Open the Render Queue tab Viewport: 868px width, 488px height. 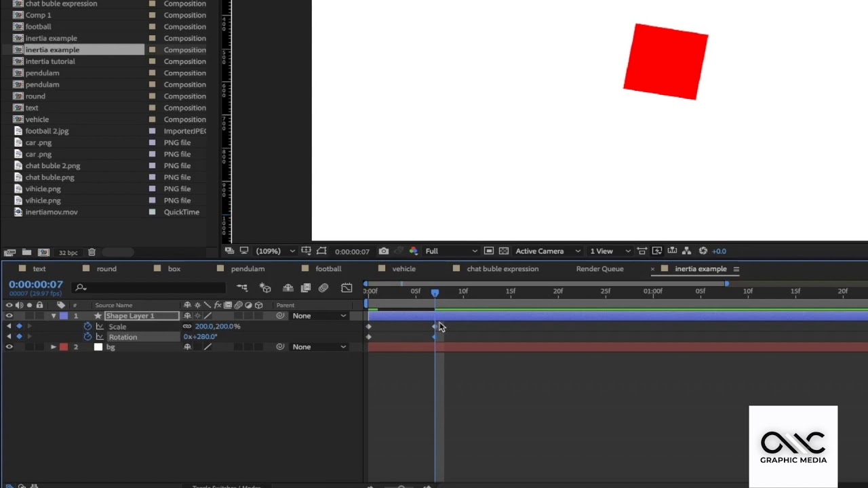(x=599, y=269)
